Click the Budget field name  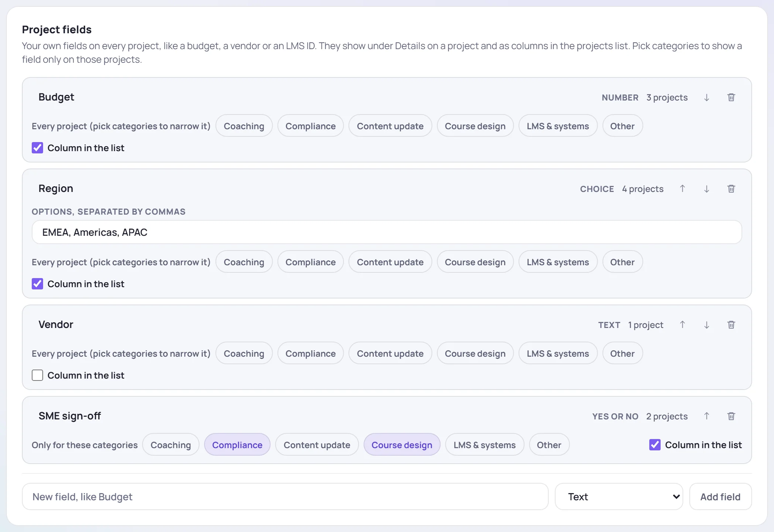click(x=56, y=97)
